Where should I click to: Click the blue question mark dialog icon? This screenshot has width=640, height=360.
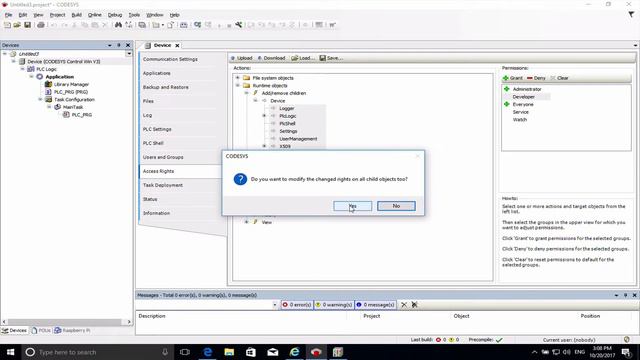(x=240, y=179)
